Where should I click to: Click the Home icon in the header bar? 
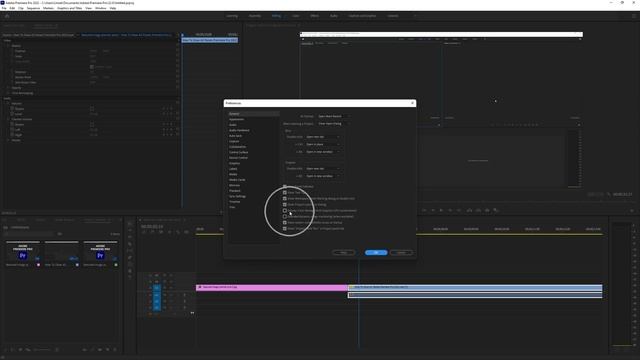7,16
